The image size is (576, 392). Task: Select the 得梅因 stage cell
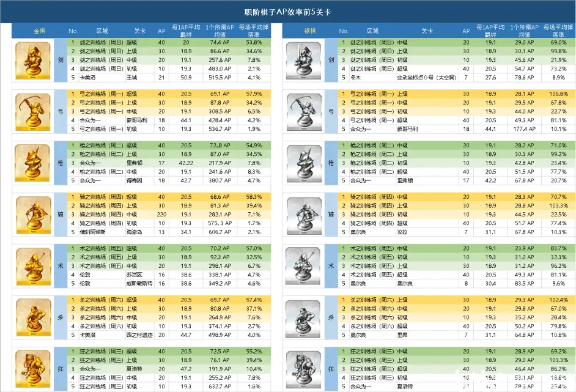(x=135, y=180)
